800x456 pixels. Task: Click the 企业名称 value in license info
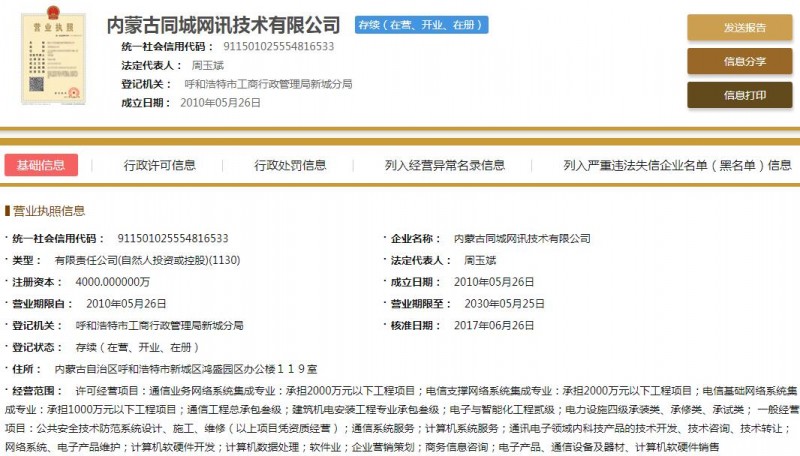pos(522,238)
